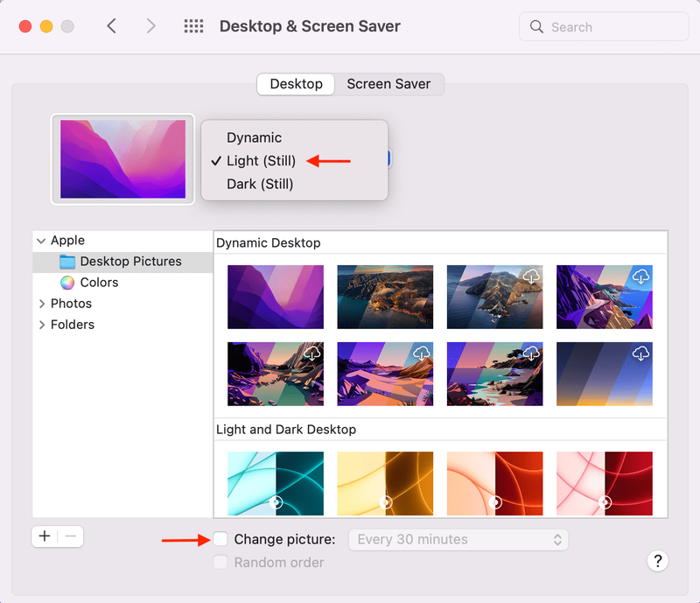Select the Folders sidebar row
This screenshot has height=603, width=700.
122,325
